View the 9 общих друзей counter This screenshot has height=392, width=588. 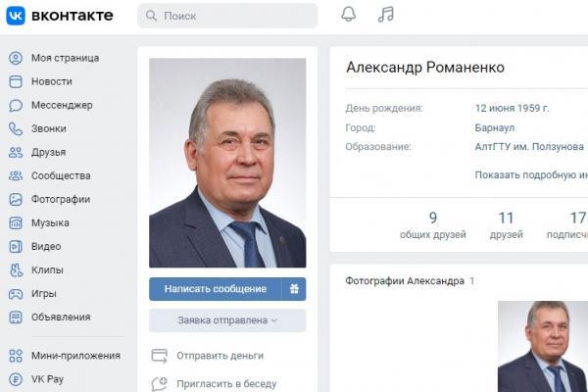click(x=433, y=225)
